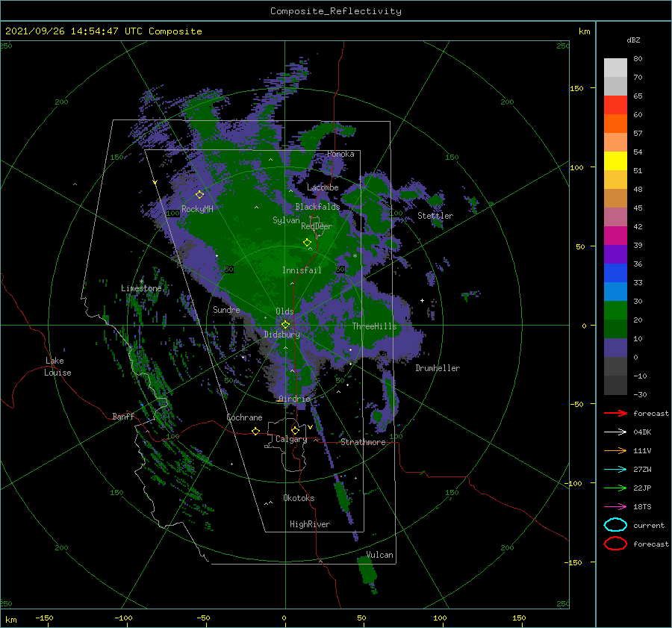Click the Banff town label
This screenshot has height=628, width=672.
[x=123, y=416]
